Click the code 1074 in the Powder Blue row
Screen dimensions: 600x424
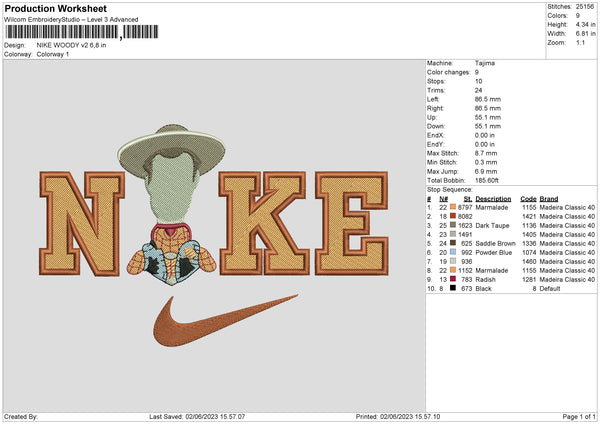[529, 253]
